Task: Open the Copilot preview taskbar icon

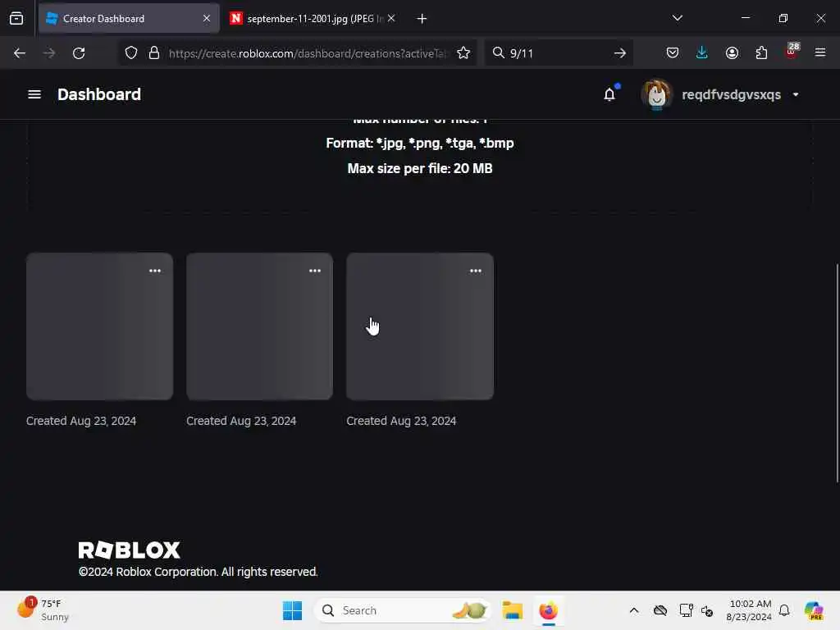Action: [813, 610]
